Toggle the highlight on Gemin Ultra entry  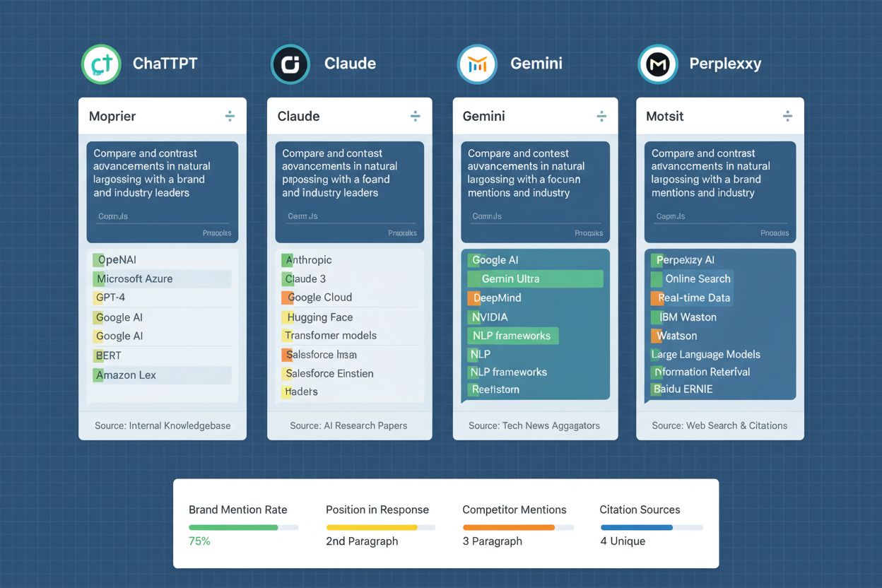coord(535,278)
